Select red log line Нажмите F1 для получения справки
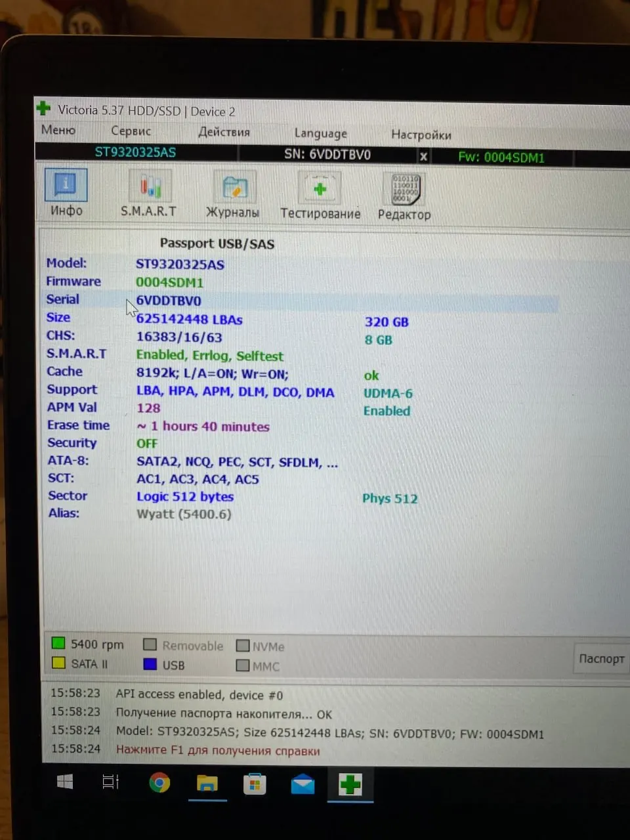 tap(218, 750)
